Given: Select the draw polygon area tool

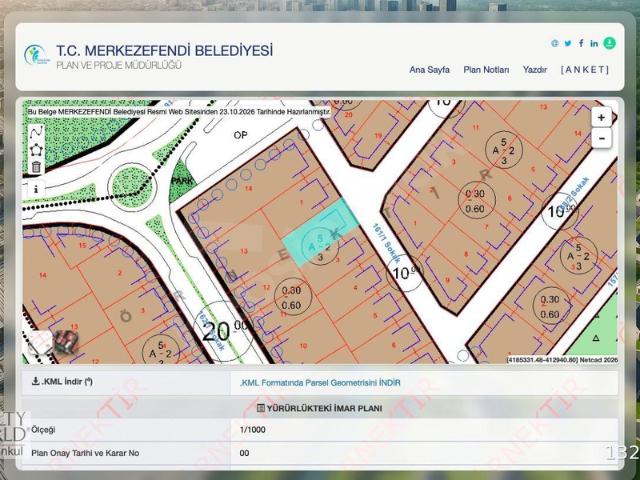Looking at the screenshot, I should [36, 150].
